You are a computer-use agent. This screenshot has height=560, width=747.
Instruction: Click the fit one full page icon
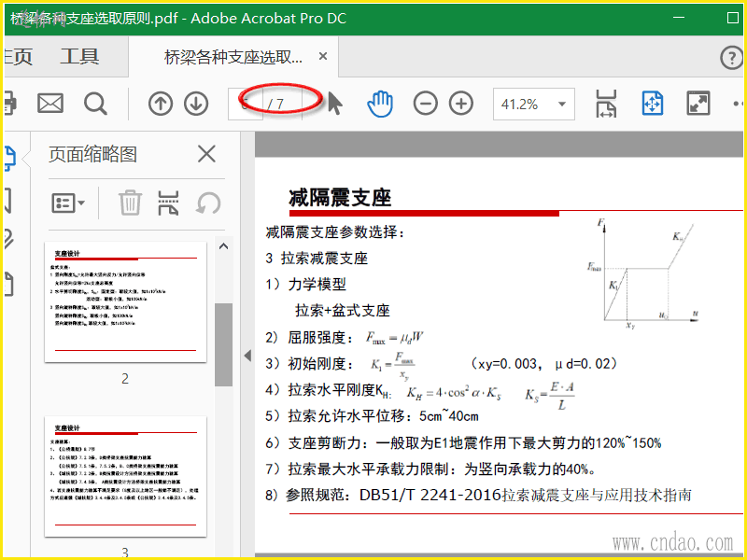652,104
